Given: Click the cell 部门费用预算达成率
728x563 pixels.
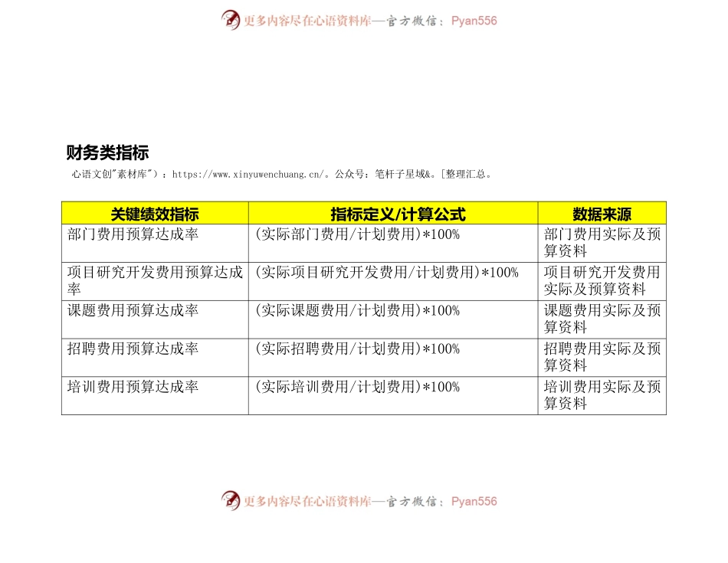Looking at the screenshot, I should coord(155,244).
